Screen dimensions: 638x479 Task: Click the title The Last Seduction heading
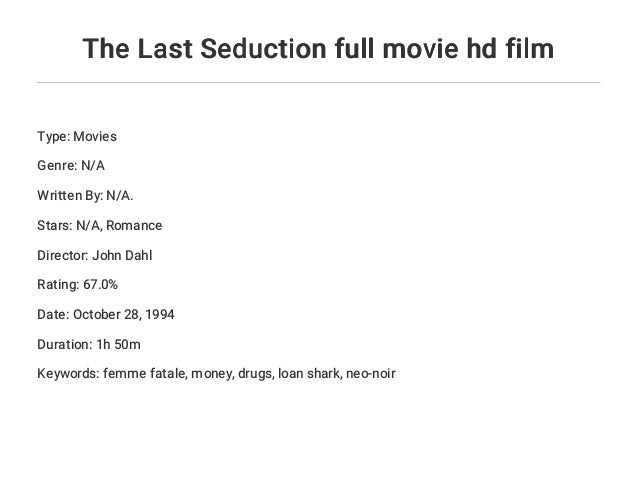pyautogui.click(x=318, y=48)
